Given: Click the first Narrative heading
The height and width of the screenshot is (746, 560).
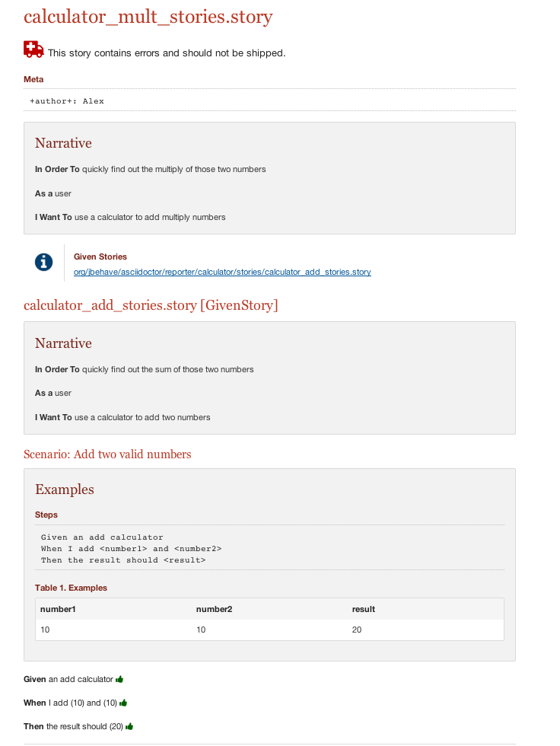Looking at the screenshot, I should tap(63, 143).
